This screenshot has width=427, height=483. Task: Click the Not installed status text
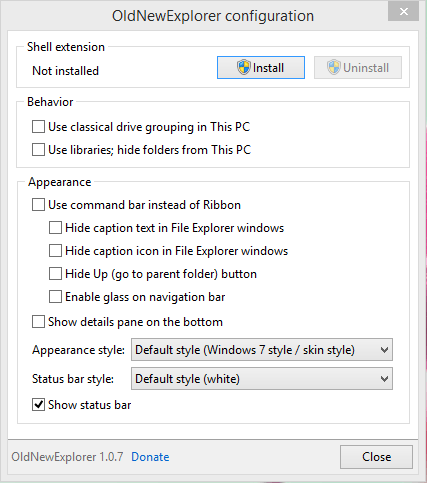pyautogui.click(x=65, y=71)
